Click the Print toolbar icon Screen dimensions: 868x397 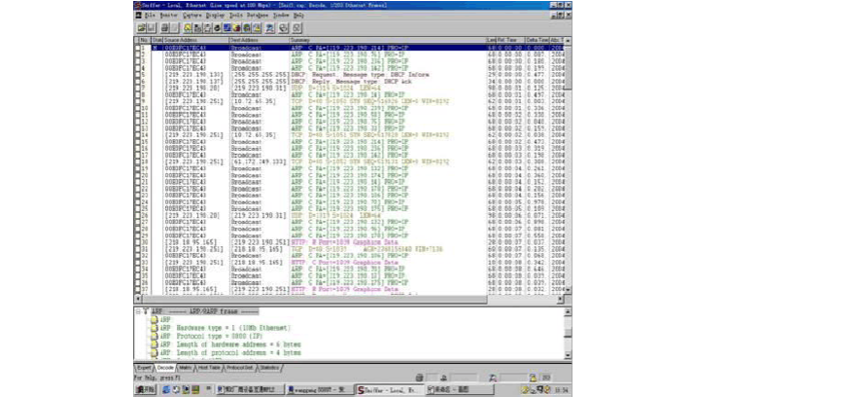point(162,28)
